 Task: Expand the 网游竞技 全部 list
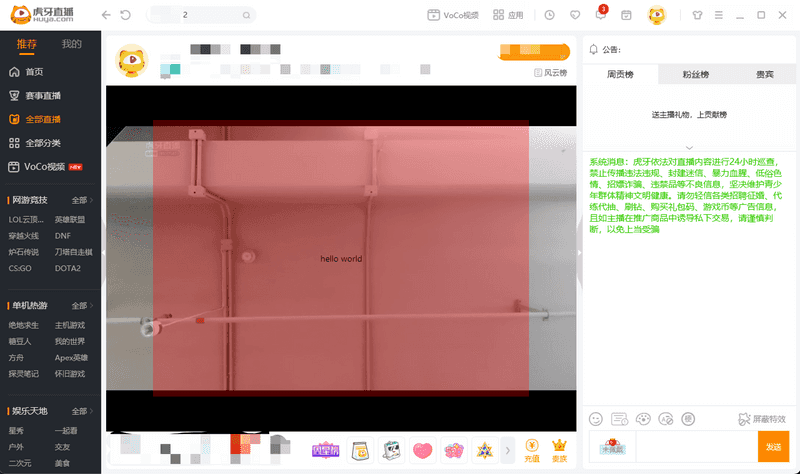click(x=83, y=200)
